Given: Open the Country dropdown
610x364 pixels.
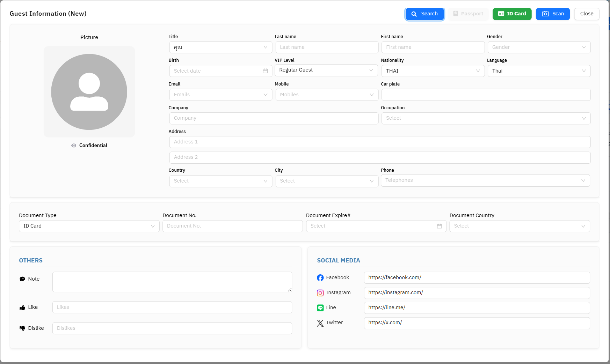Looking at the screenshot, I should pyautogui.click(x=221, y=181).
